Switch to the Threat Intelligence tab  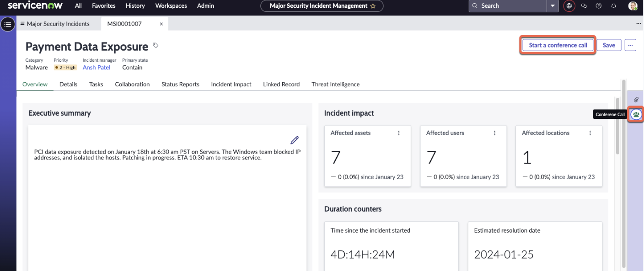335,84
